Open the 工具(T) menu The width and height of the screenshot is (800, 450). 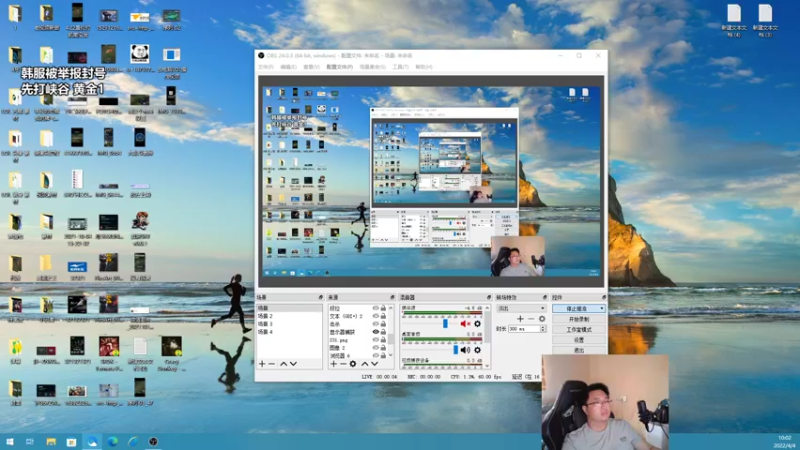[401, 67]
